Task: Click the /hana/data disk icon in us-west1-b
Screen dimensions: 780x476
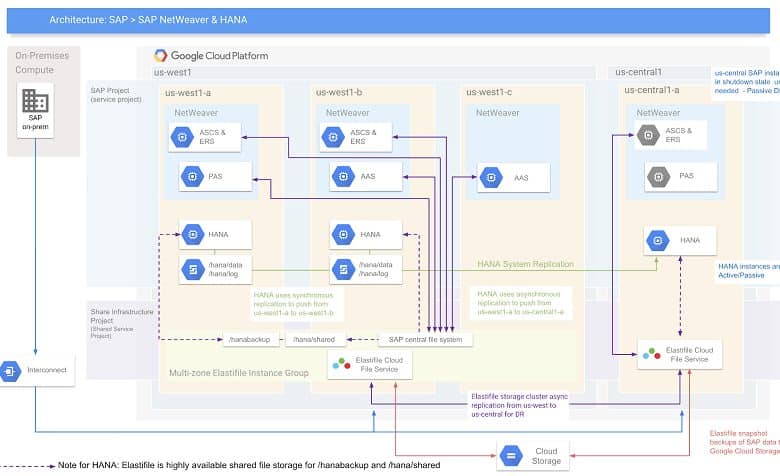Action: (x=343, y=269)
